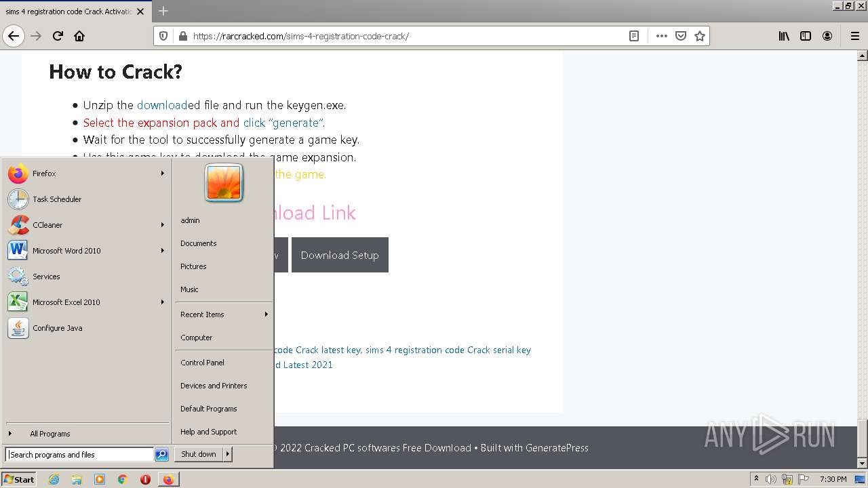Screen dimensions: 868x488
Task: Open Internet Explorer from taskbar
Action: tap(54, 479)
